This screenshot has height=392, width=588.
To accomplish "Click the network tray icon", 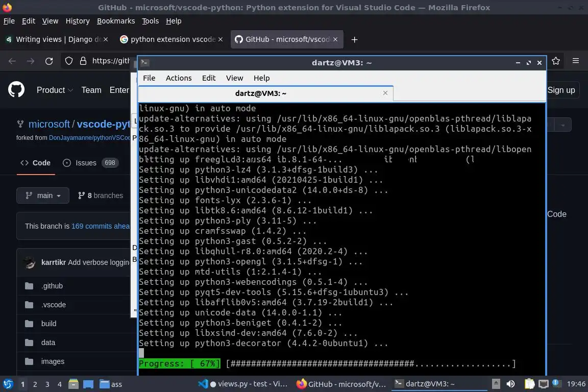I will pyautogui.click(x=544, y=384).
